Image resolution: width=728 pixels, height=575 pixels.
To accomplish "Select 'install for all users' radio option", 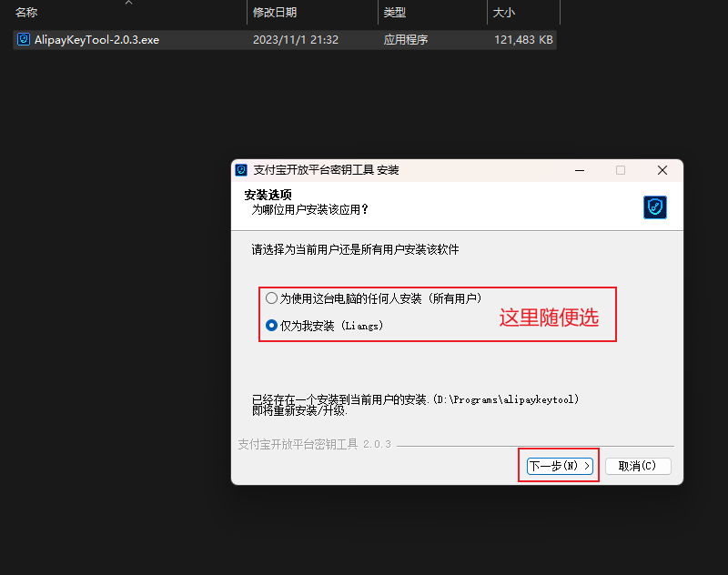I will pyautogui.click(x=271, y=298).
